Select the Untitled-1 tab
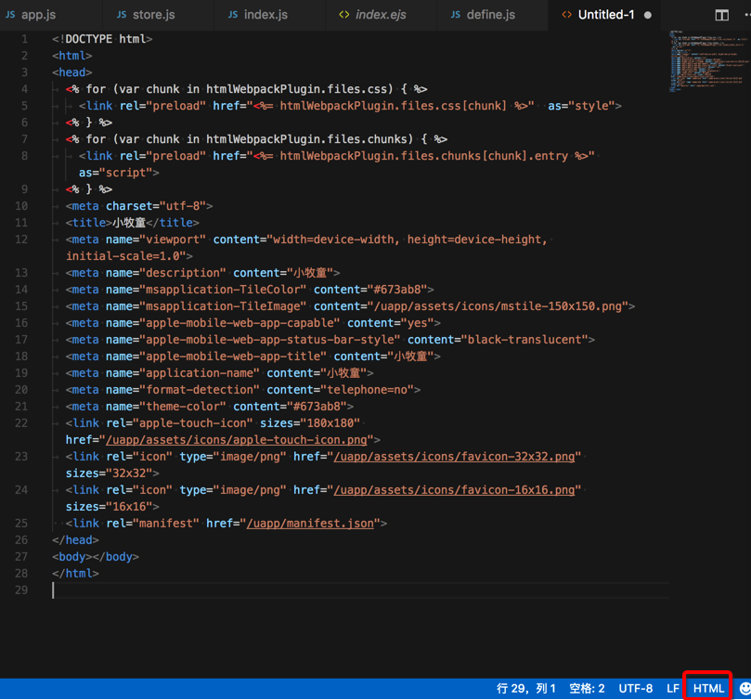Image resolution: width=751 pixels, height=700 pixels. (x=605, y=15)
